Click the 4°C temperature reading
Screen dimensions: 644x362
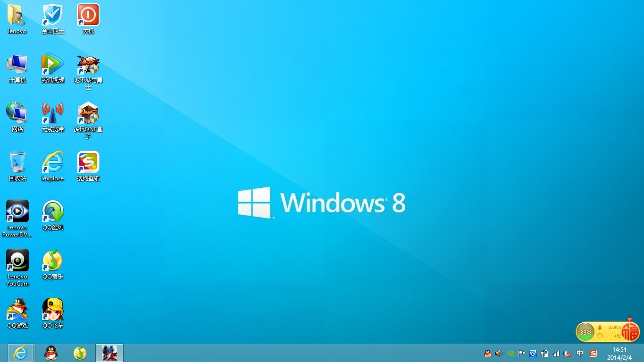tap(617, 337)
